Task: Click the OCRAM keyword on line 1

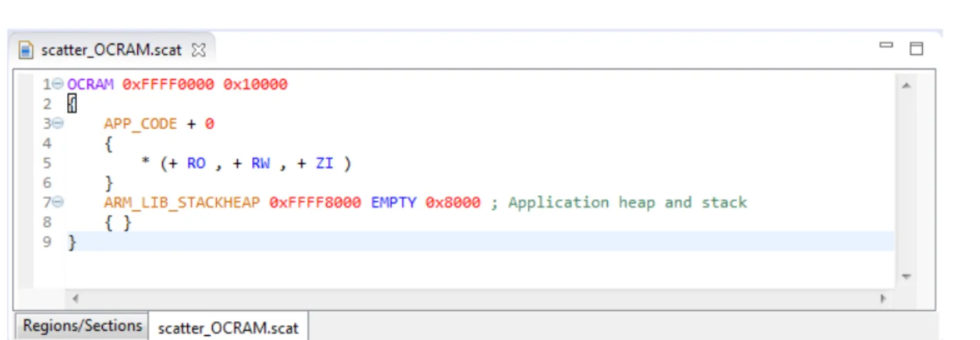Action: (90, 84)
